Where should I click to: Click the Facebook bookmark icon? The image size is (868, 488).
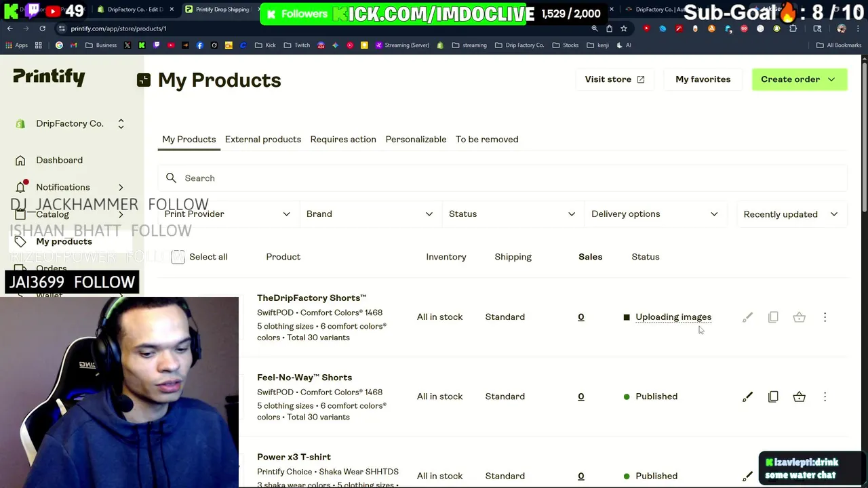199,45
